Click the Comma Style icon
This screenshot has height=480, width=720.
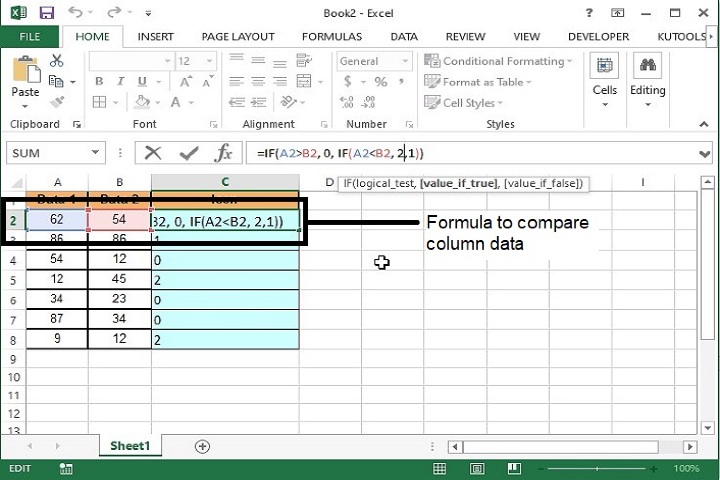pos(401,82)
